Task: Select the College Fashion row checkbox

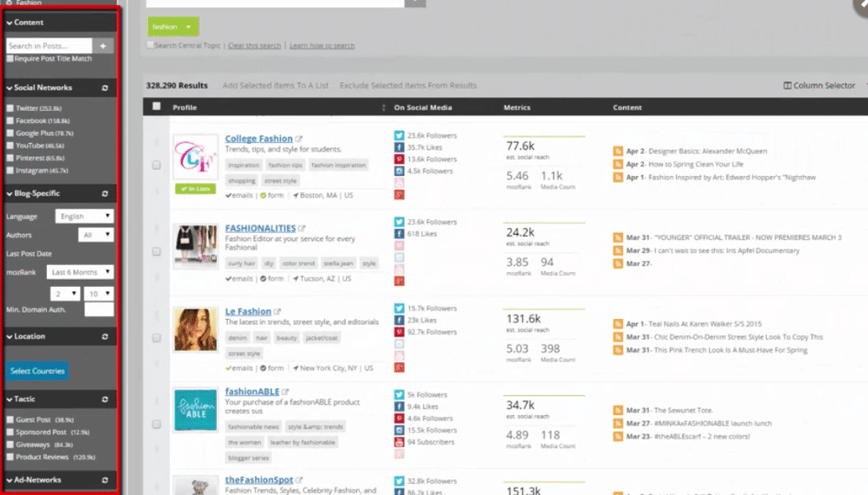Action: pyautogui.click(x=157, y=165)
